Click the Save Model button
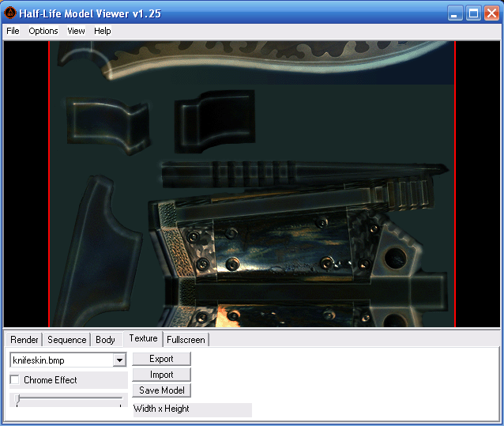 coord(162,390)
